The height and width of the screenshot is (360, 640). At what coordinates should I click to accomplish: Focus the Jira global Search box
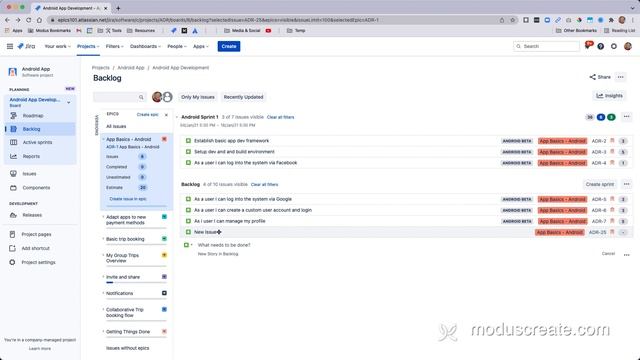(x=546, y=47)
